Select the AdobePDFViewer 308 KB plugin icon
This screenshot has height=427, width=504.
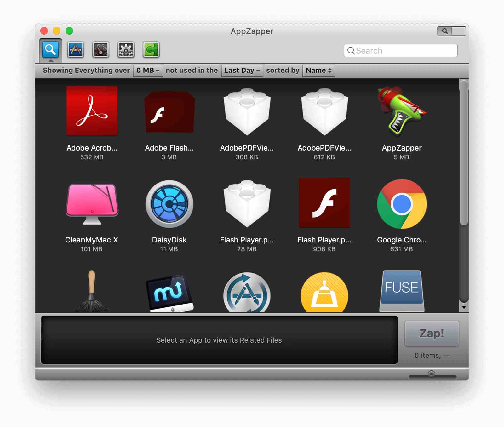click(x=247, y=111)
